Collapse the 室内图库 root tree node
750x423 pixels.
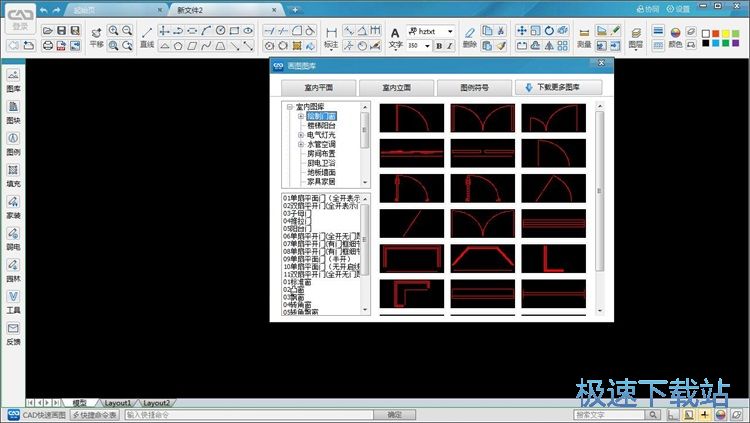tap(290, 107)
